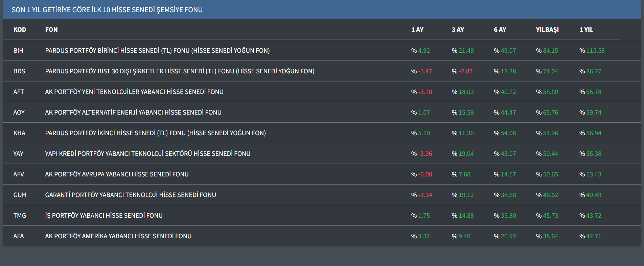Open Pardus Portföy Birinci Hisse Senedi fund
Image resolution: width=644 pixels, height=266 pixels.
(x=157, y=51)
